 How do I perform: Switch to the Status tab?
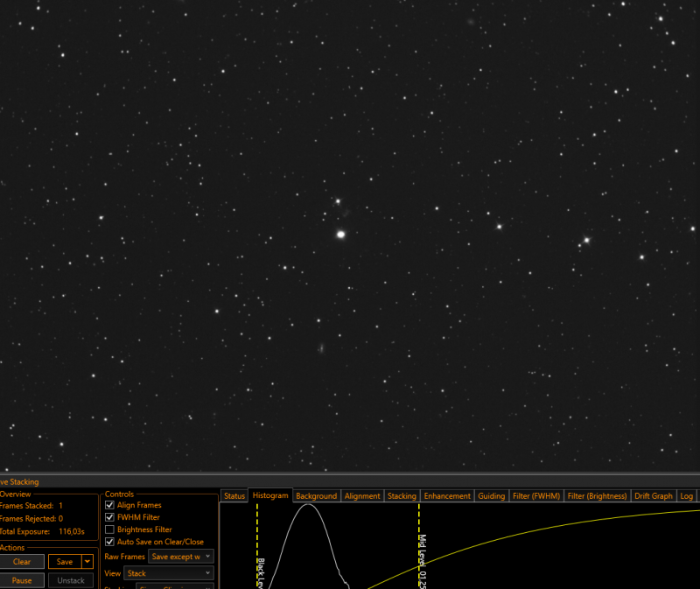pos(234,495)
